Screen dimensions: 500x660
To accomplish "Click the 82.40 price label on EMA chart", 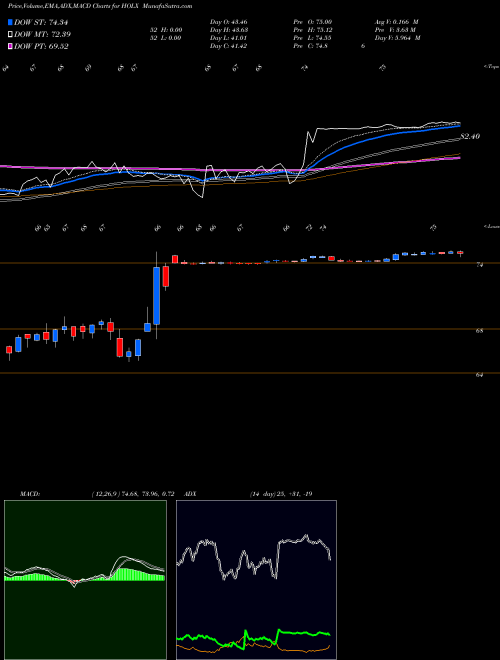I will click(x=470, y=136).
